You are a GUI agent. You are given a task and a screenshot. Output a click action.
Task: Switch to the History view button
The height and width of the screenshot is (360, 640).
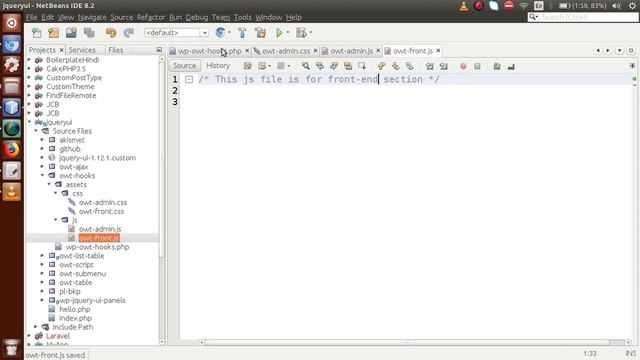(218, 66)
